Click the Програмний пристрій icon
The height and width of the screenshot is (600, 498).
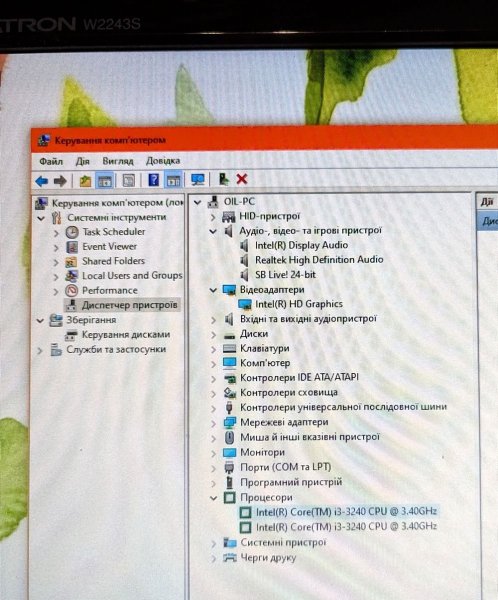tap(229, 482)
